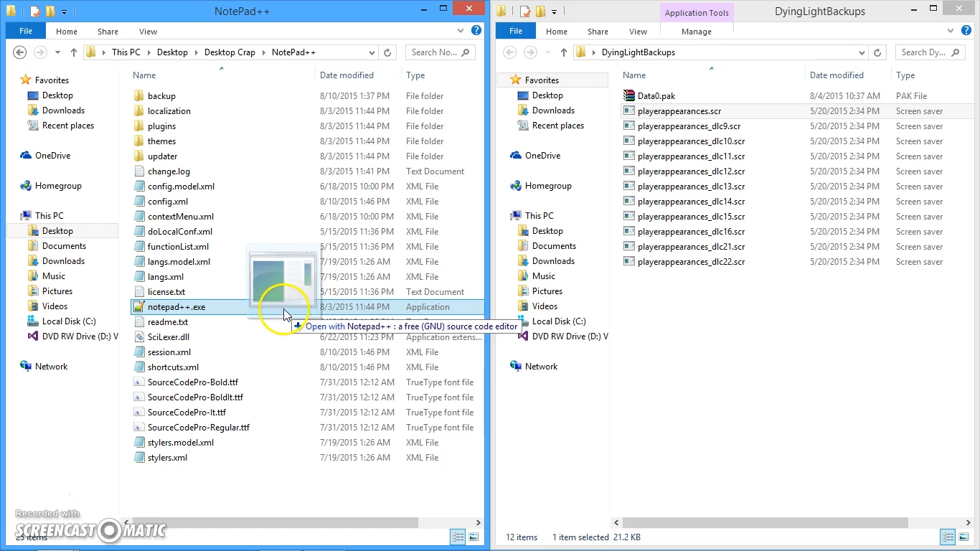
Task: Select shortcuts.xml file
Action: click(173, 367)
